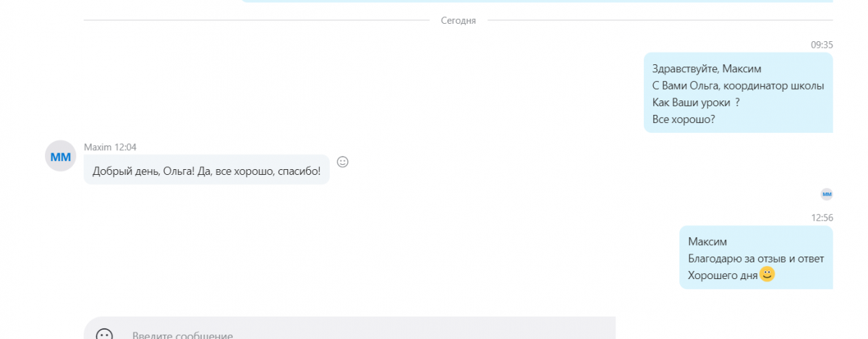Click the partial blue bubble at top
Viewport: 868px width, 339px height.
click(x=535, y=1)
